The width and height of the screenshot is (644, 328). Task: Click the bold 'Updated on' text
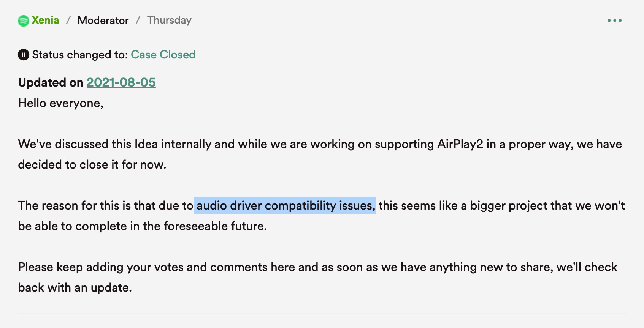click(x=51, y=82)
